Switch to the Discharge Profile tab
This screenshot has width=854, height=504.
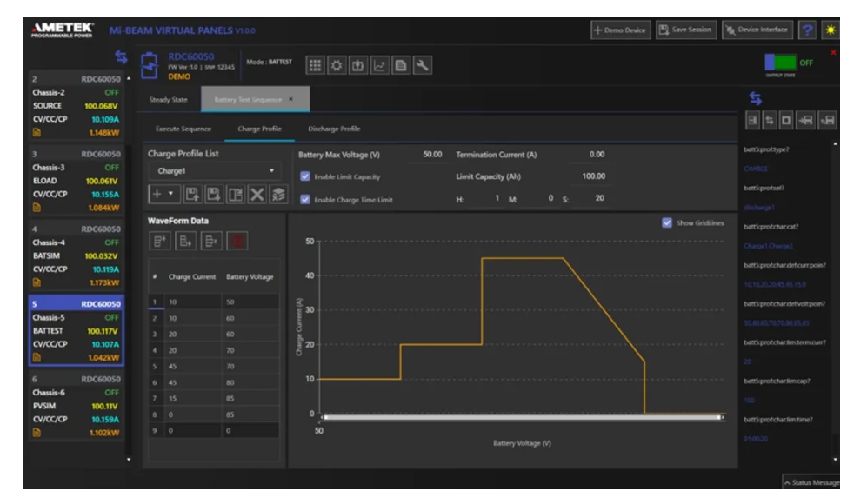334,129
